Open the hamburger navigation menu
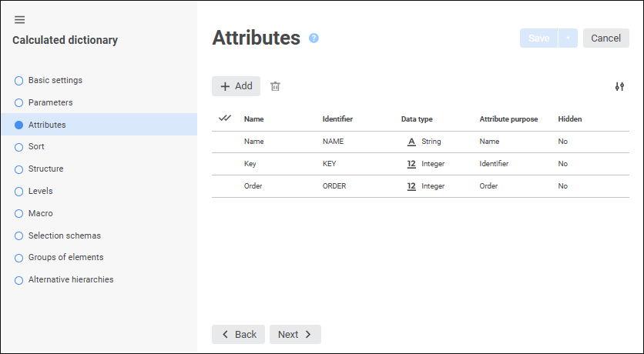This screenshot has height=354, width=644. [19, 19]
